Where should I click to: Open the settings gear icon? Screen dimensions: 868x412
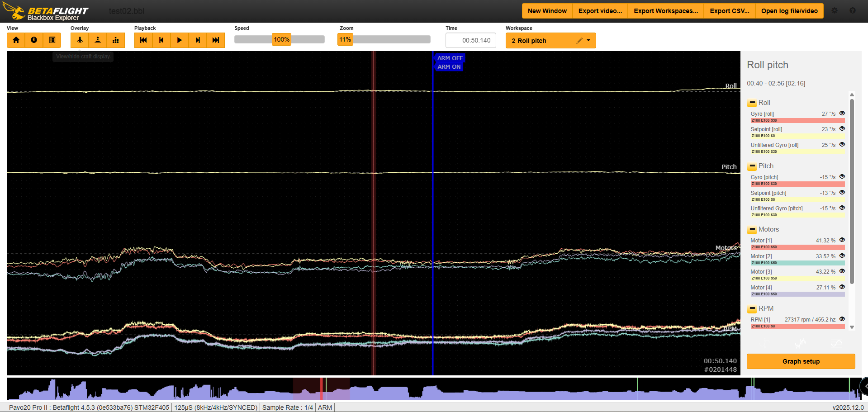[x=835, y=11]
